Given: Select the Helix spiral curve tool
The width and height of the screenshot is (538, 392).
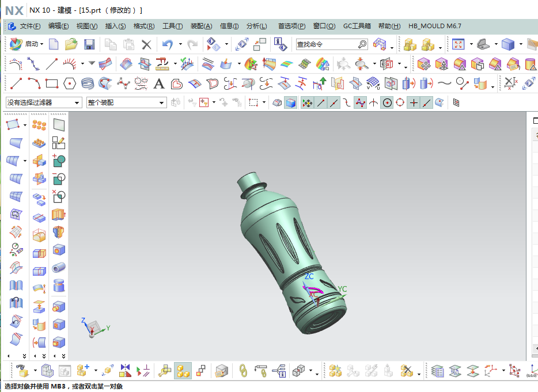Looking at the screenshot, I should tap(88, 83).
